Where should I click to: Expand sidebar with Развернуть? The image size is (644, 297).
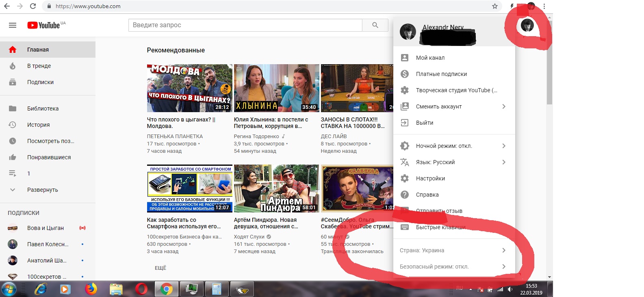pyautogui.click(x=48, y=190)
